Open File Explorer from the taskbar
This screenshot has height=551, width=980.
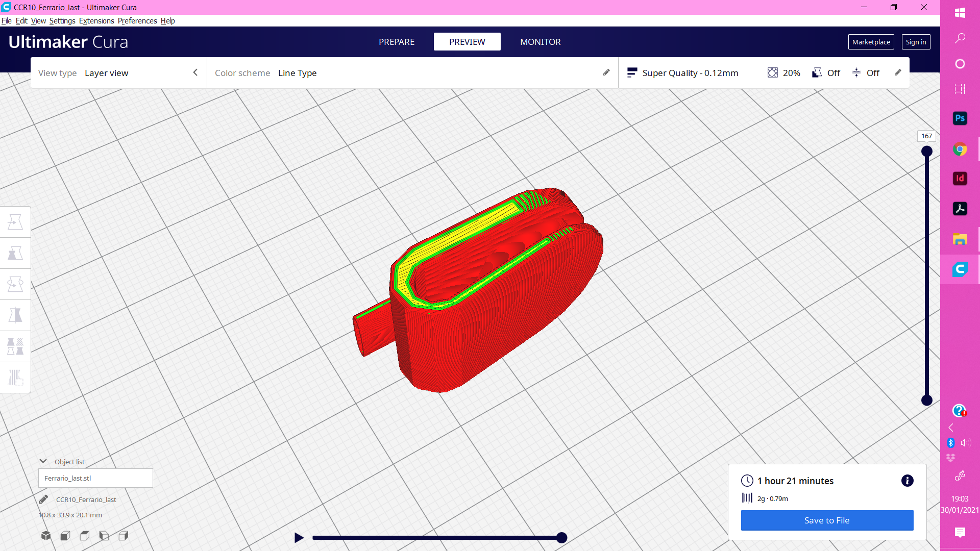pos(960,239)
